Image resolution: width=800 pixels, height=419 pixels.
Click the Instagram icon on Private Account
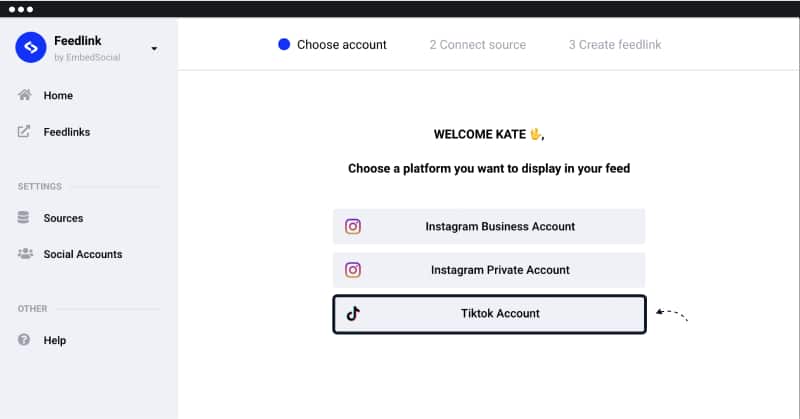[x=353, y=270]
